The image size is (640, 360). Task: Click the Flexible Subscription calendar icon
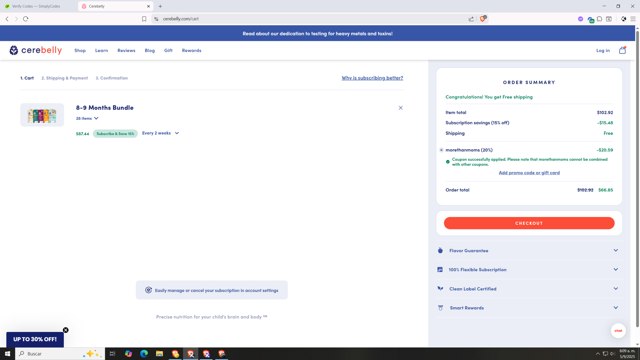point(440,269)
